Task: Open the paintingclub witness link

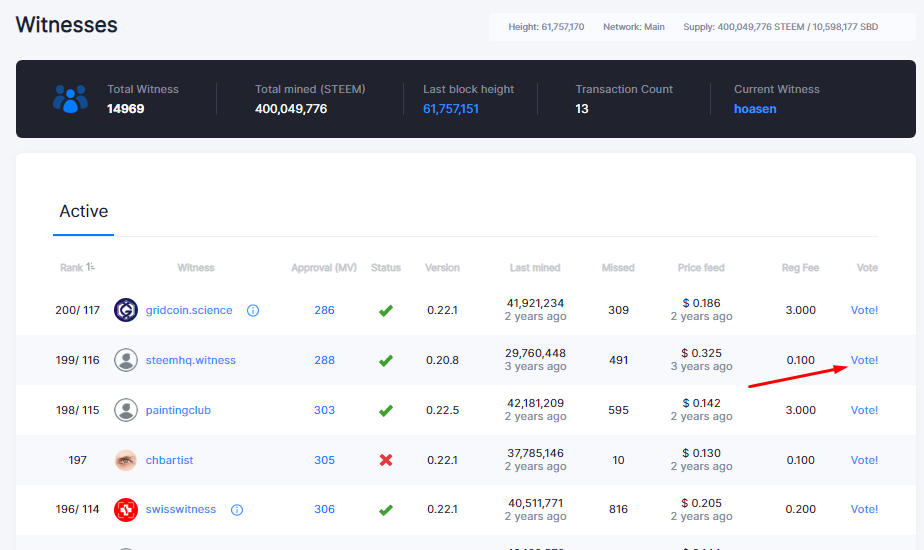Action: click(178, 410)
